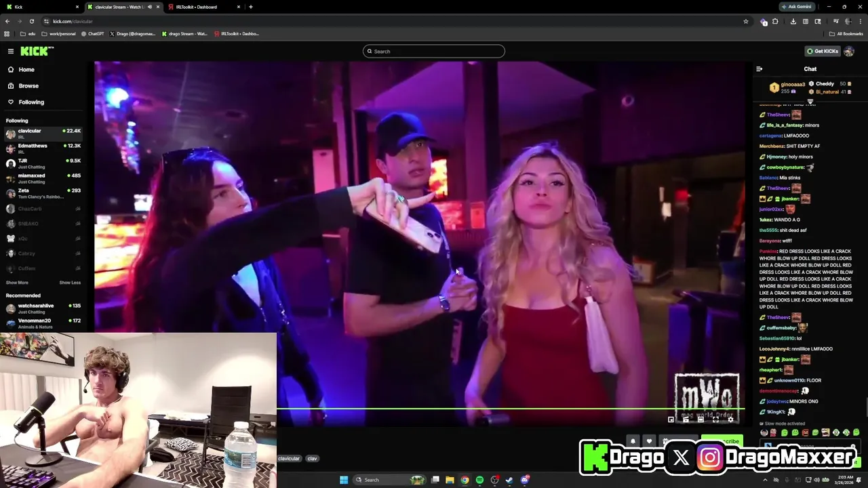Image resolution: width=868 pixels, height=488 pixels.
Task: Click the notification bell below the stream
Action: [633, 441]
